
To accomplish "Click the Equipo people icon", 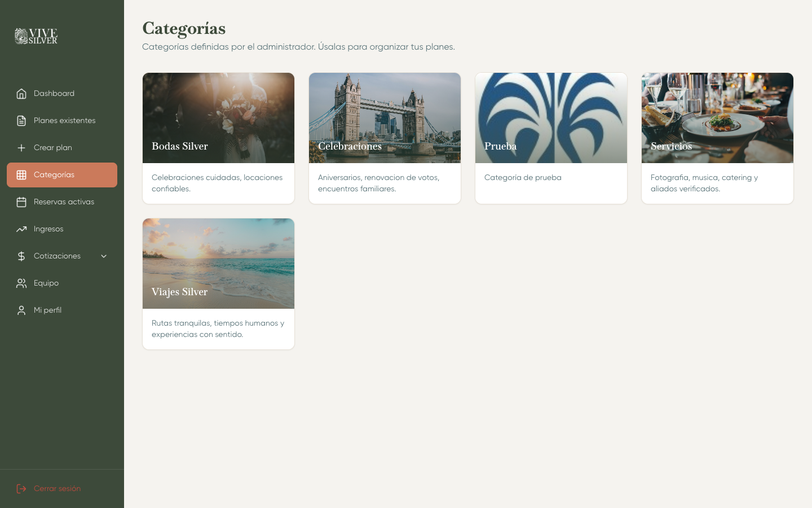I will (21, 283).
